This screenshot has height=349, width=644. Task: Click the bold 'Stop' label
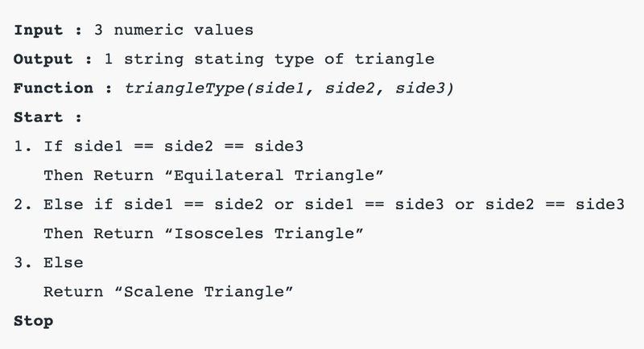[33, 321]
